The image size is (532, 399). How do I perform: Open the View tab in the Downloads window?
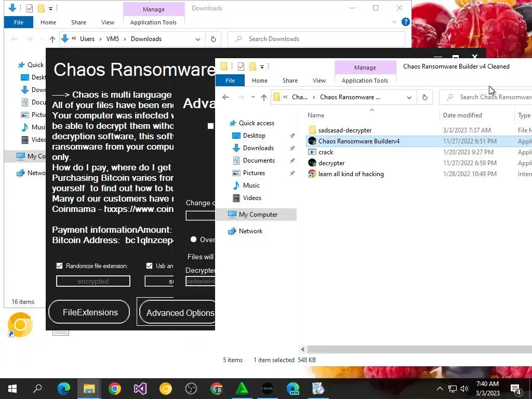(108, 22)
